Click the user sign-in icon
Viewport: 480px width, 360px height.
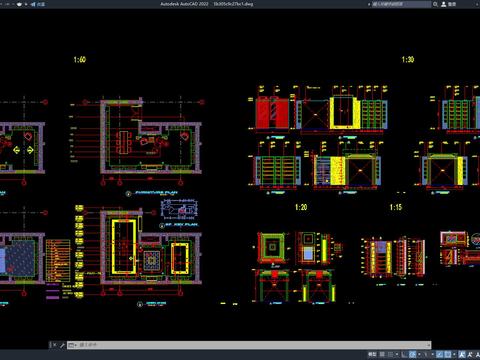pos(444,4)
